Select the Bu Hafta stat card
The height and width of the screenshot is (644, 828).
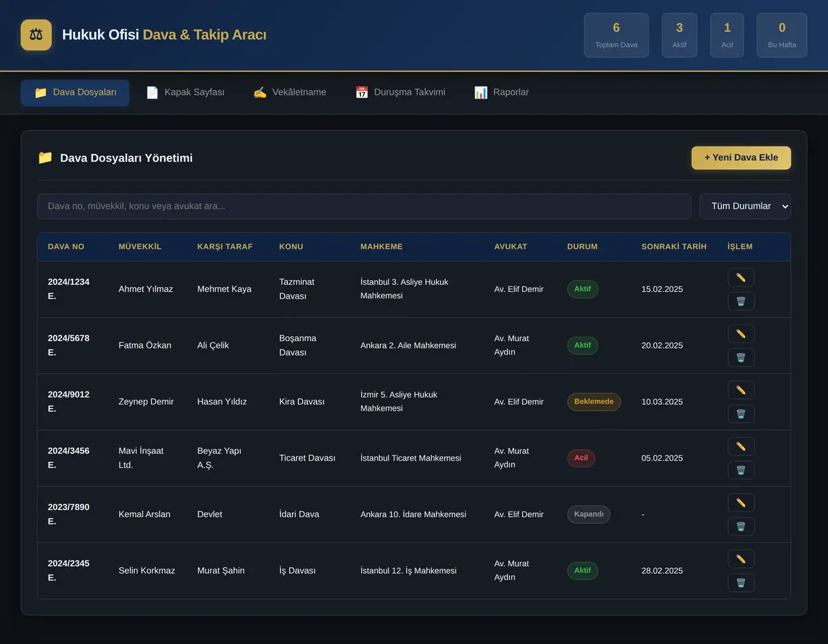[782, 35]
